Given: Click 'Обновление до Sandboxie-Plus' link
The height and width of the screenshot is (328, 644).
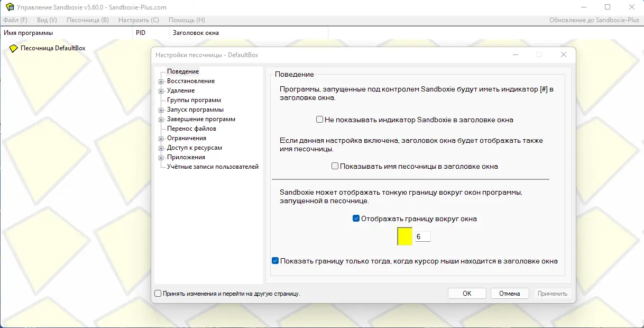Looking at the screenshot, I should [x=594, y=20].
